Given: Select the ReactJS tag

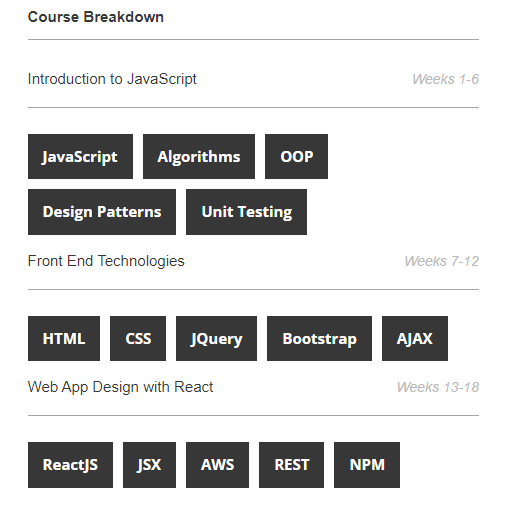Looking at the screenshot, I should (70, 465).
